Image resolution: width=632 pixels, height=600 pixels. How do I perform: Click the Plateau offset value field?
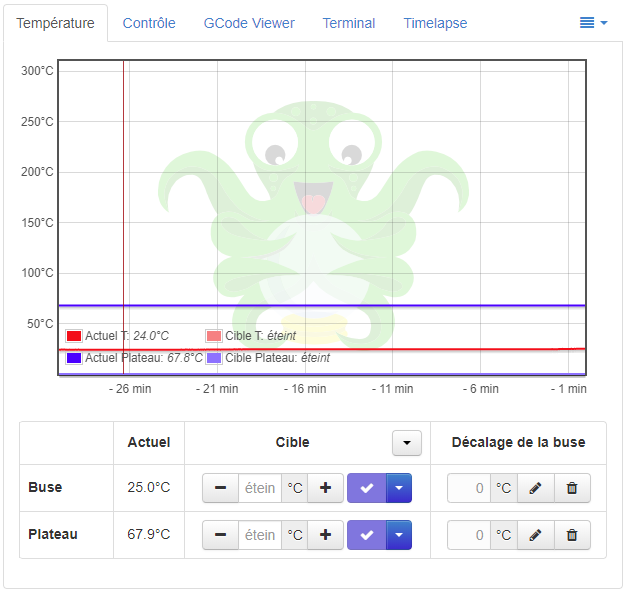pyautogui.click(x=469, y=535)
